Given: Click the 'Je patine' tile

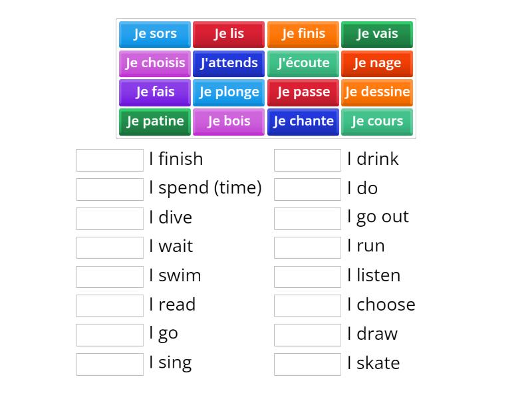Looking at the screenshot, I should point(154,122).
